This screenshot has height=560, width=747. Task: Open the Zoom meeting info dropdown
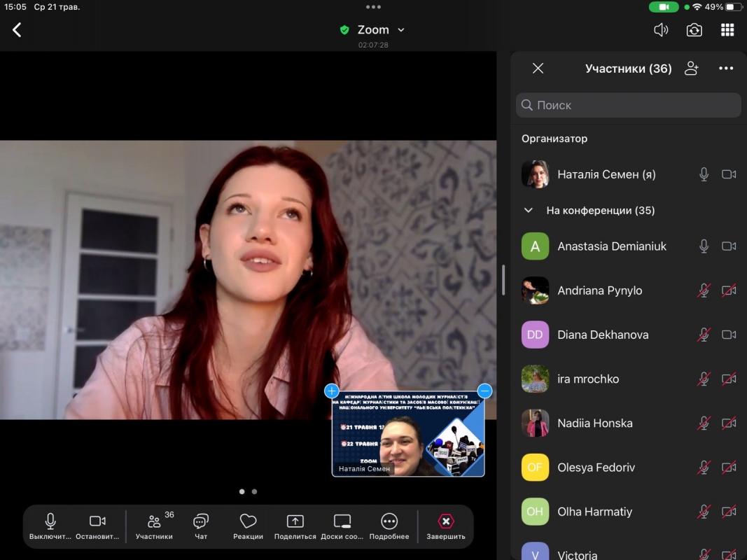coord(372,29)
